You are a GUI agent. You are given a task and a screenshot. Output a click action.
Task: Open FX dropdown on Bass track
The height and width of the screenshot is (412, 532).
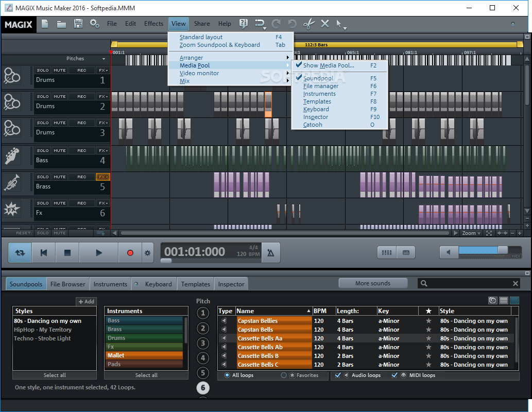[103, 151]
